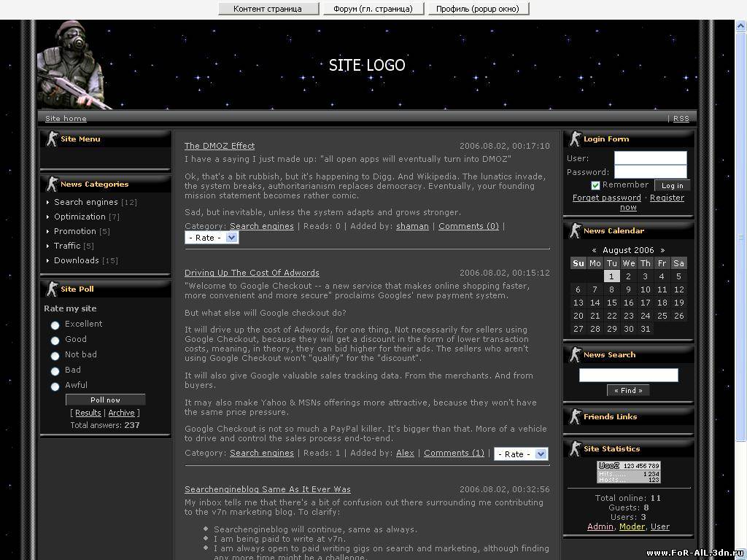The width and height of the screenshot is (747, 560).
Task: Go to previous month in News Calendar
Action: tap(594, 250)
